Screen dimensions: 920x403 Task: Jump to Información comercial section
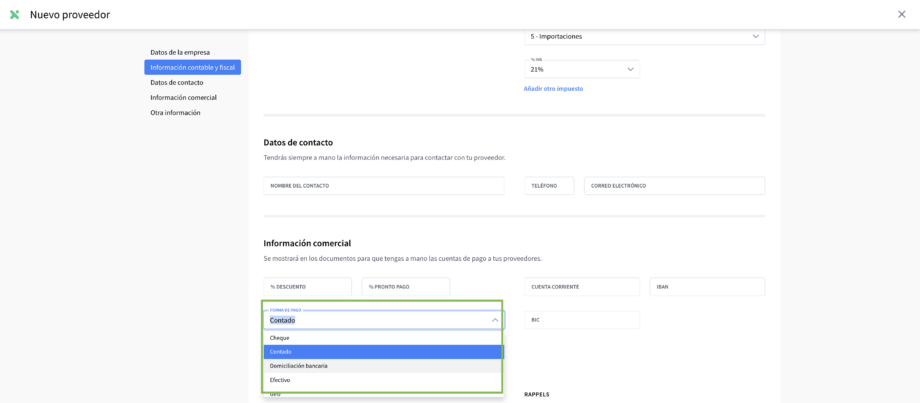click(183, 98)
